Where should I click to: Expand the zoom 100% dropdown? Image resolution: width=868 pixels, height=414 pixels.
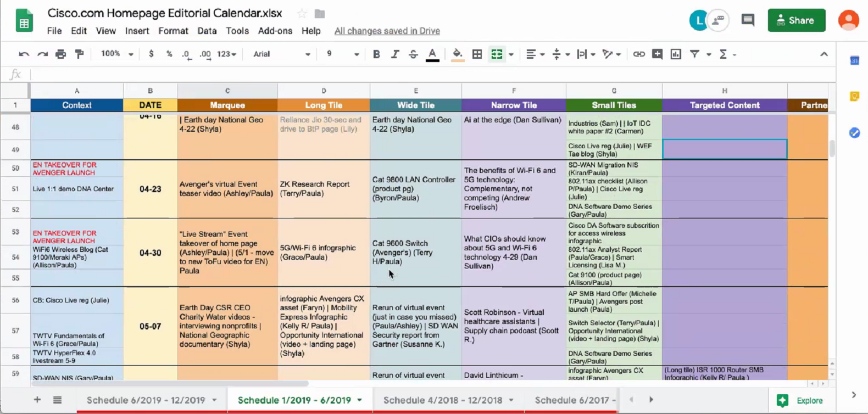(117, 54)
